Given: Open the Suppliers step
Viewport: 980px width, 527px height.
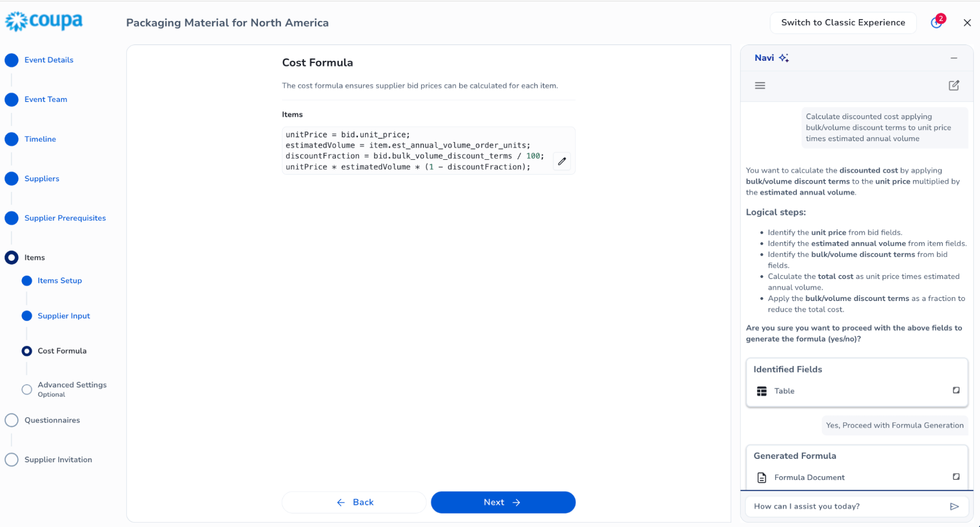Looking at the screenshot, I should tap(42, 178).
